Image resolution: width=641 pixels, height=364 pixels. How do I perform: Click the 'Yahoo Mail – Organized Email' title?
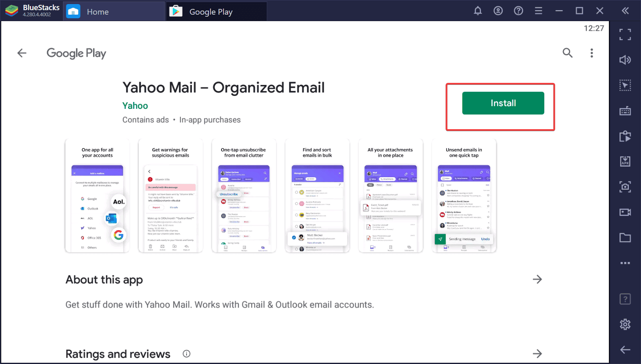(x=224, y=87)
